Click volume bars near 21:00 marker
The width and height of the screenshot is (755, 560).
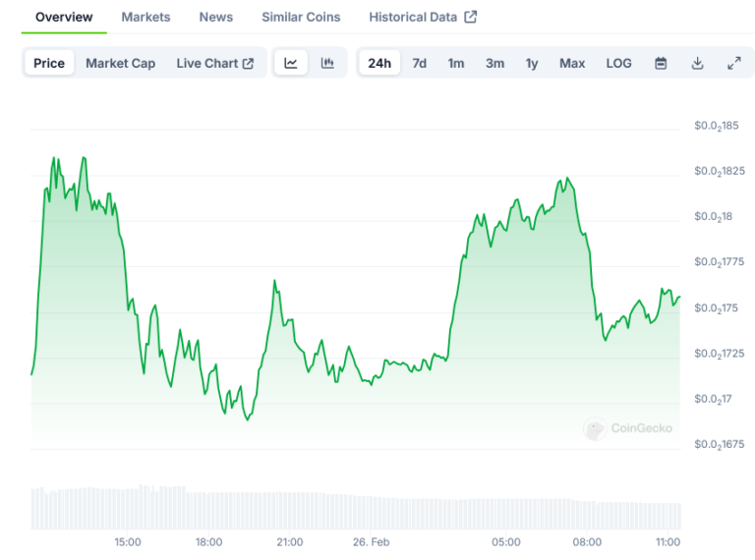point(290,511)
